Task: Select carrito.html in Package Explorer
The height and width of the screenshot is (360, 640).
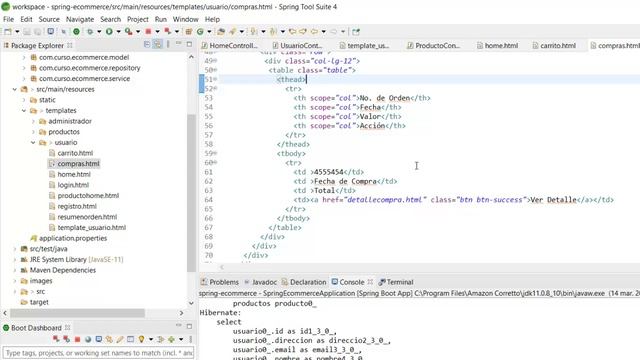Action: point(75,153)
